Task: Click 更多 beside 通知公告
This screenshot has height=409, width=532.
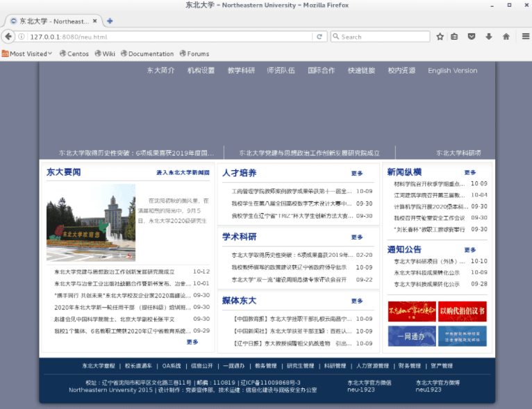Action: [x=470, y=250]
